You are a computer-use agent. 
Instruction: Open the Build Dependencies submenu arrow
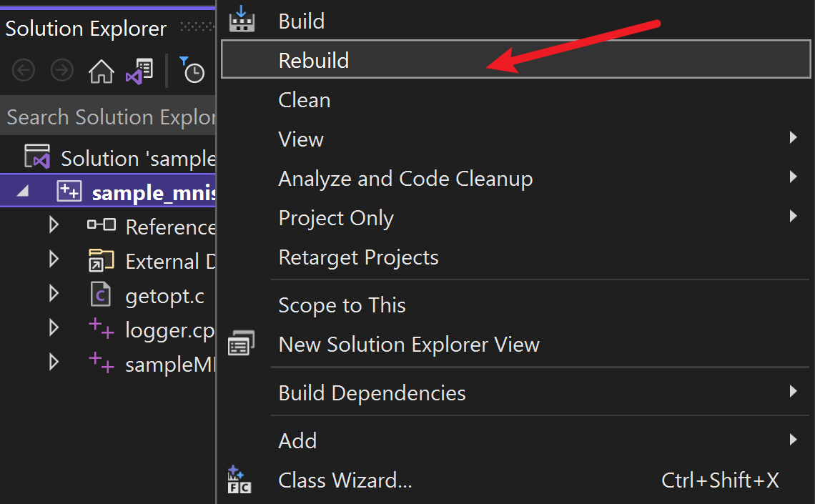pyautogui.click(x=793, y=391)
